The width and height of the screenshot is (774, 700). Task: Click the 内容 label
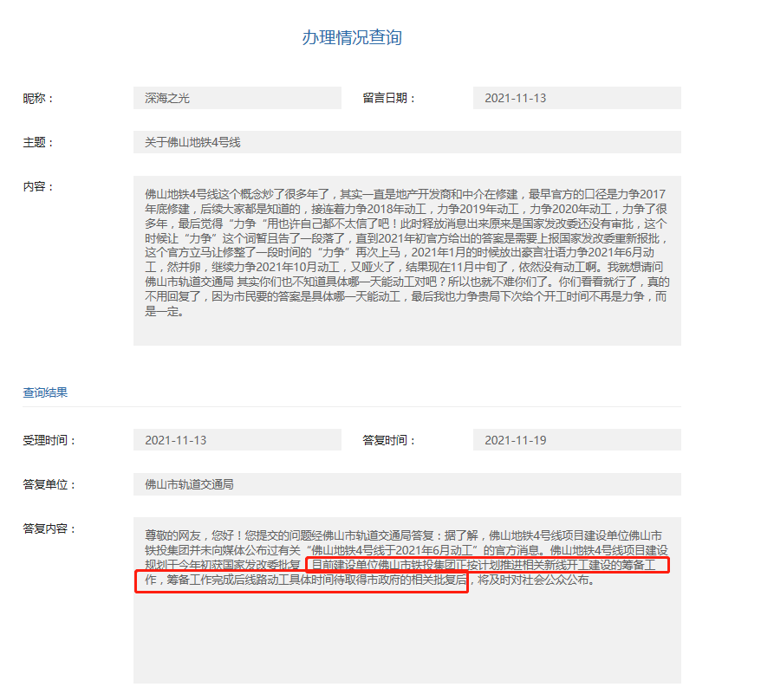click(38, 186)
